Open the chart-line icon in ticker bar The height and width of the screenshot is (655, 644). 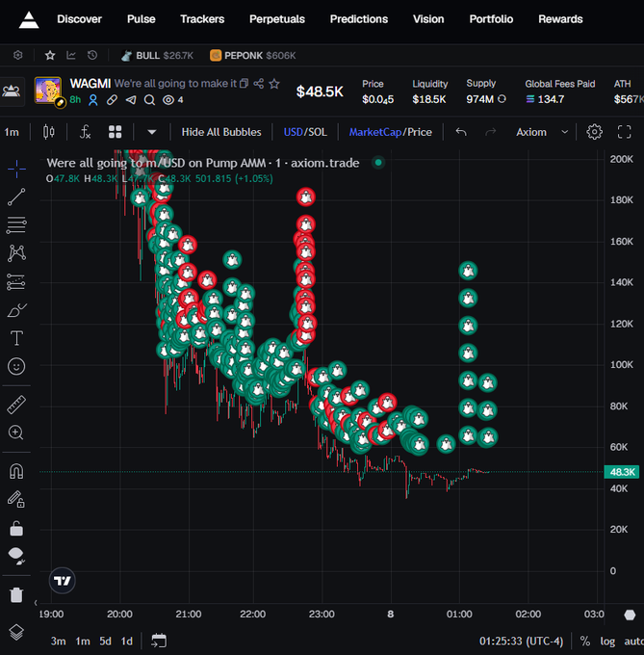(x=71, y=55)
